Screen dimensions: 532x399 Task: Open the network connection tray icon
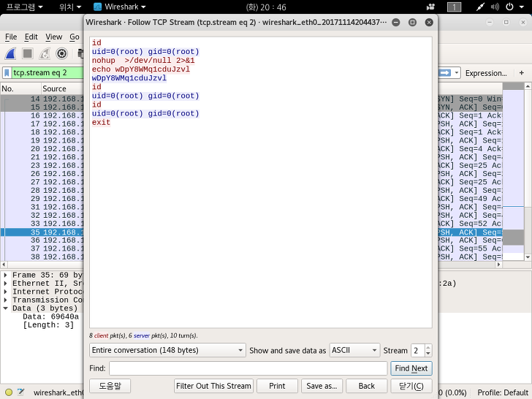tap(480, 7)
